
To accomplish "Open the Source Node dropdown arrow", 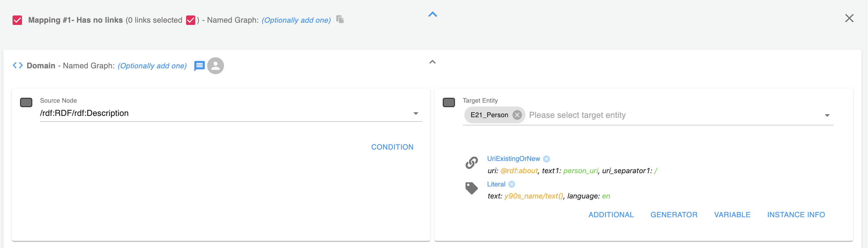I will (x=416, y=113).
